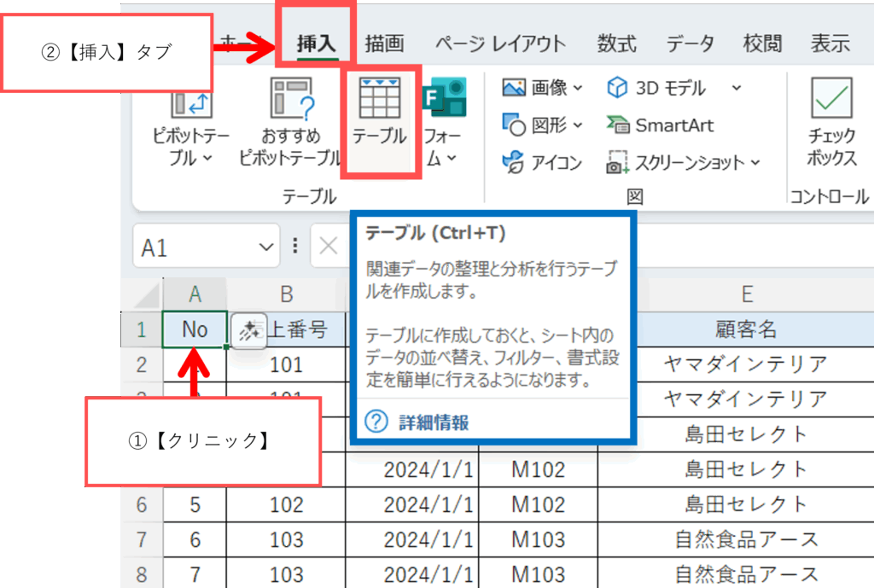
Task: Select column E header
Action: pyautogui.click(x=747, y=294)
